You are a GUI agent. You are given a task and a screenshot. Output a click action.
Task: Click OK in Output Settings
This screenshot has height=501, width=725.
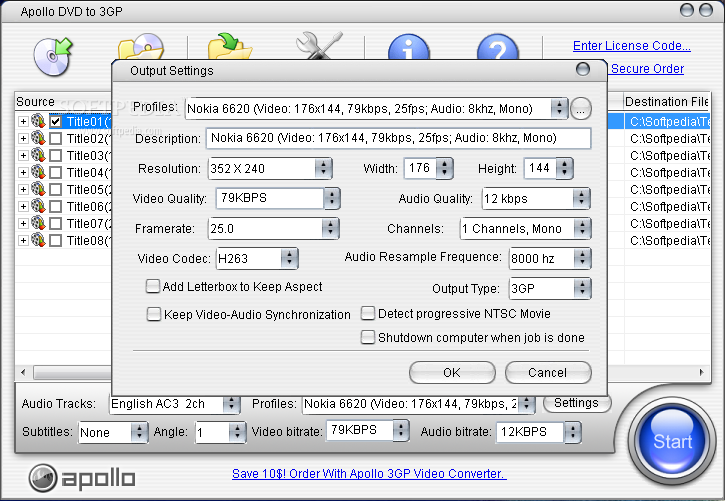click(452, 373)
